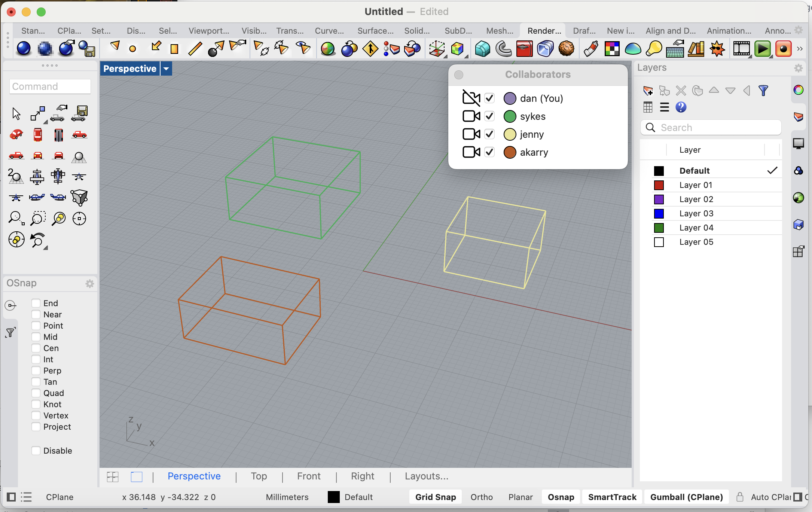
Task: Switch to the Top viewport tab
Action: coord(259,476)
